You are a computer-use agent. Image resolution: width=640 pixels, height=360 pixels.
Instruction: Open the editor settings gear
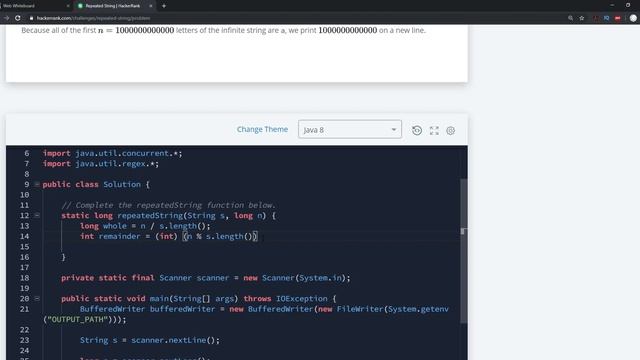click(451, 131)
